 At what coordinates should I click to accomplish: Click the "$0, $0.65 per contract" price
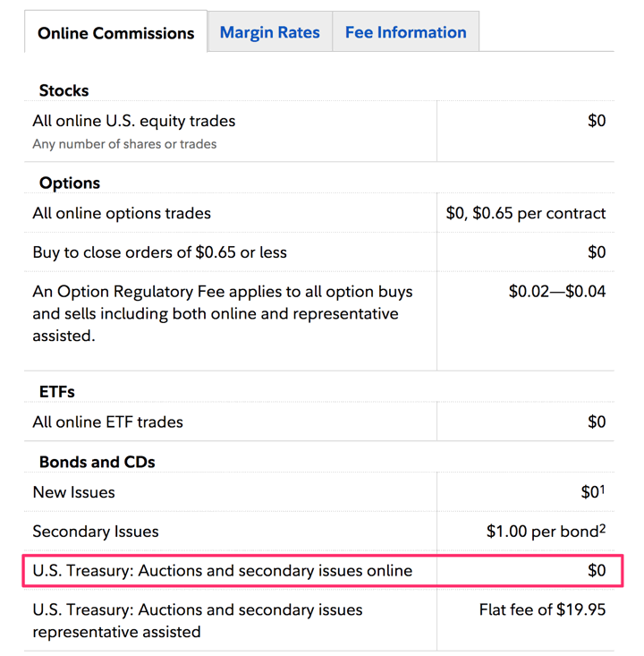525,213
